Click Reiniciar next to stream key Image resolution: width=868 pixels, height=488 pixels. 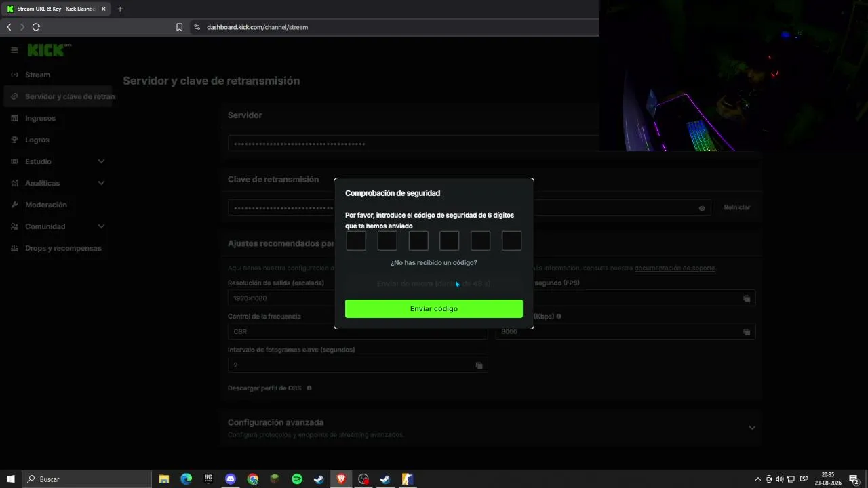(737, 207)
